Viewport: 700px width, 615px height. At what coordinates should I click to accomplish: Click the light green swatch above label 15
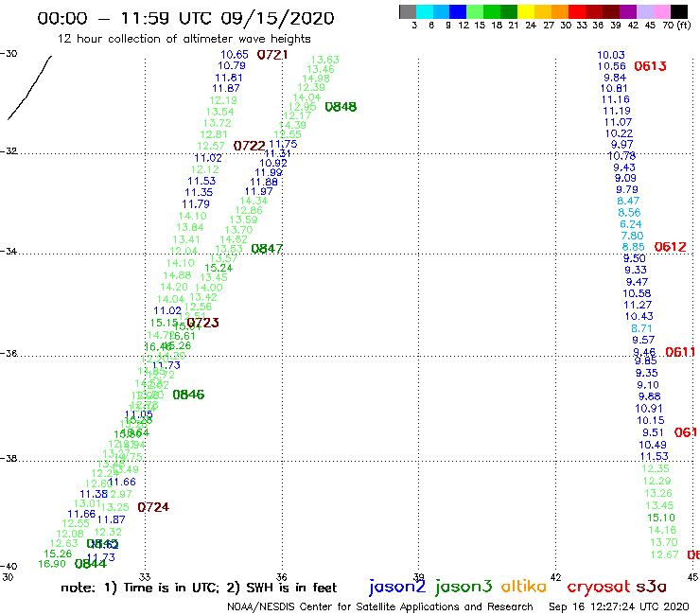pyautogui.click(x=475, y=11)
